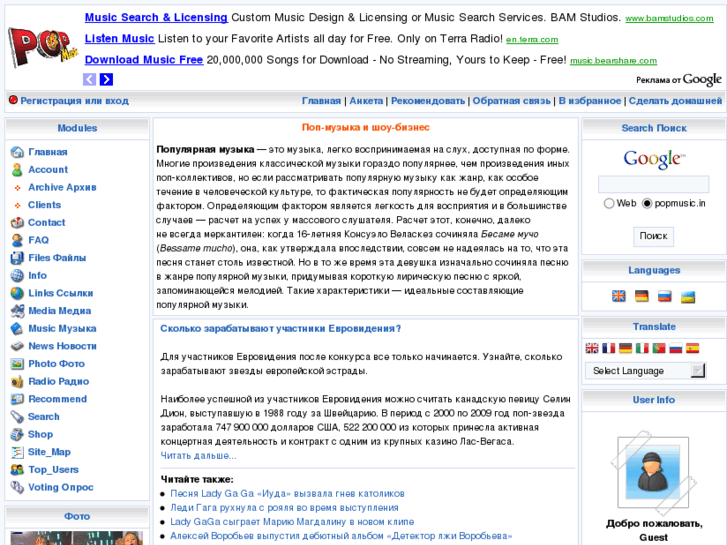Image resolution: width=727 pixels, height=545 pixels.
Task: Click the Files Файлы floppy icon
Action: [x=17, y=257]
